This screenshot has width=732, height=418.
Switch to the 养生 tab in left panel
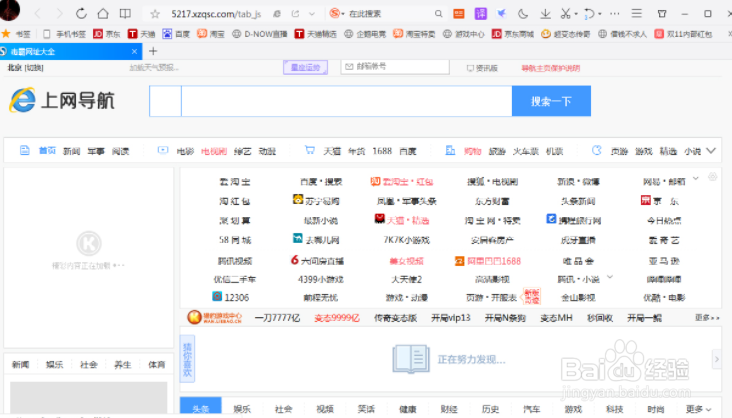pyautogui.click(x=123, y=364)
